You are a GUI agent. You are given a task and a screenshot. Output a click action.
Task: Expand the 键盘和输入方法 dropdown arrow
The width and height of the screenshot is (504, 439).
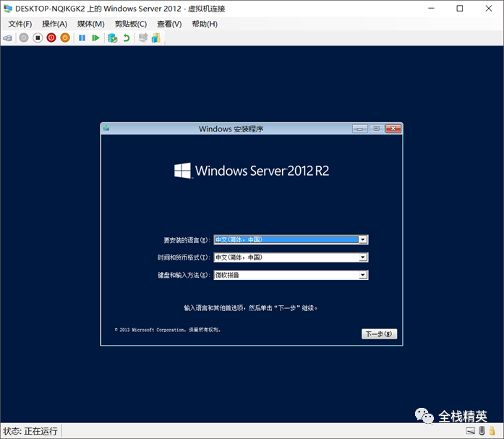click(x=363, y=275)
